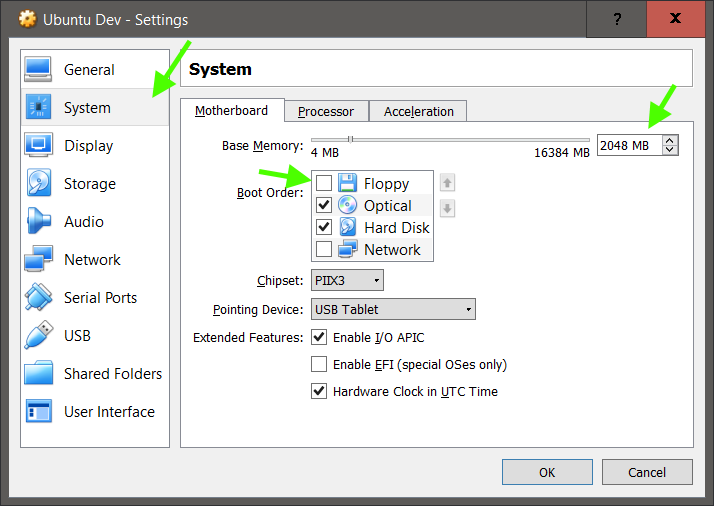Click the OK button

[x=547, y=472]
